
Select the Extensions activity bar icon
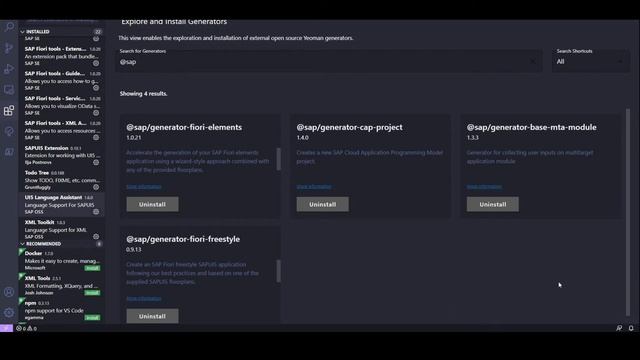(x=9, y=110)
